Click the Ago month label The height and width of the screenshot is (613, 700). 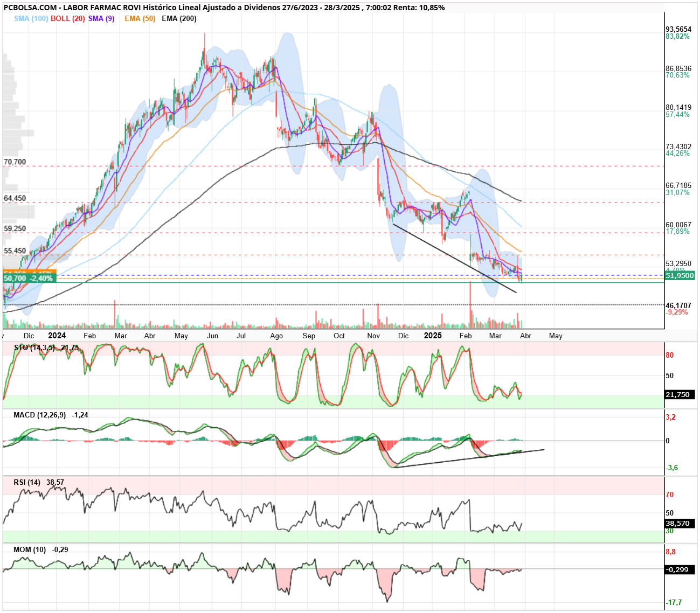click(276, 336)
